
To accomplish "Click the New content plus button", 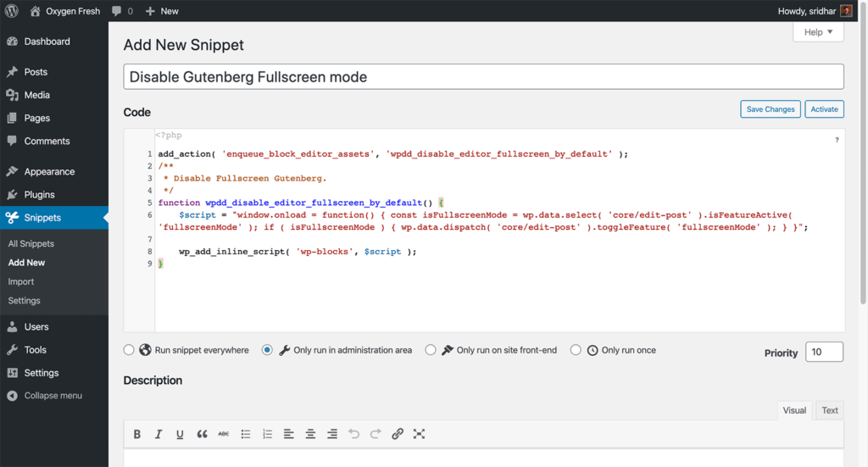I will tap(162, 11).
